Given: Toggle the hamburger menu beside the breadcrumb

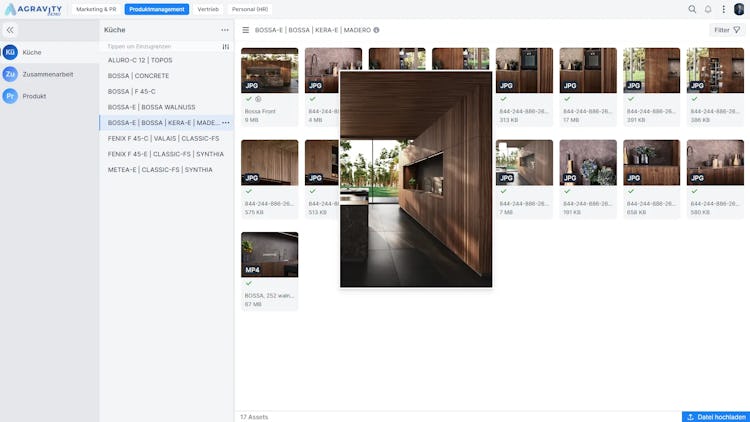Looking at the screenshot, I should [x=245, y=30].
